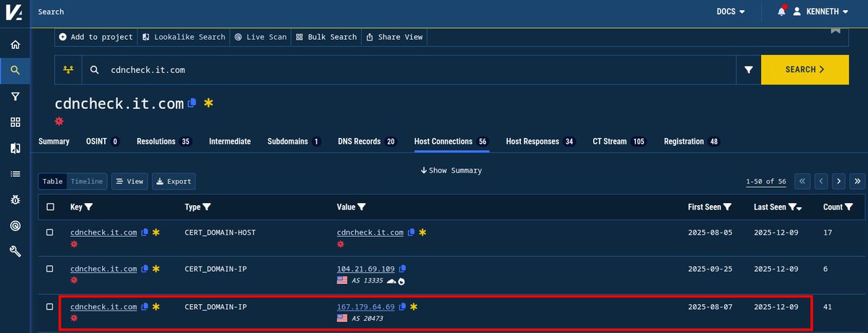Copy the IP 104.21.69.109
The height and width of the screenshot is (333, 868).
[402, 269]
